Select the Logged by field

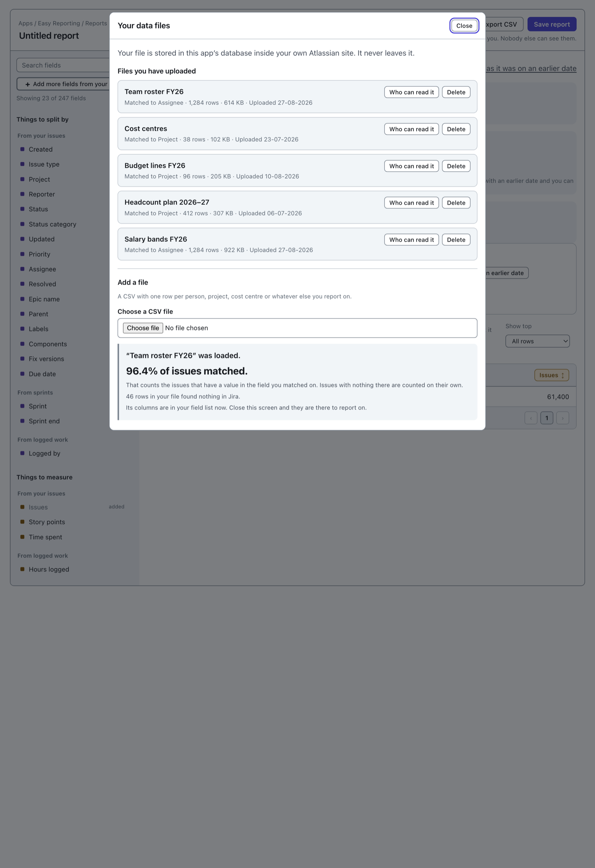pos(44,454)
